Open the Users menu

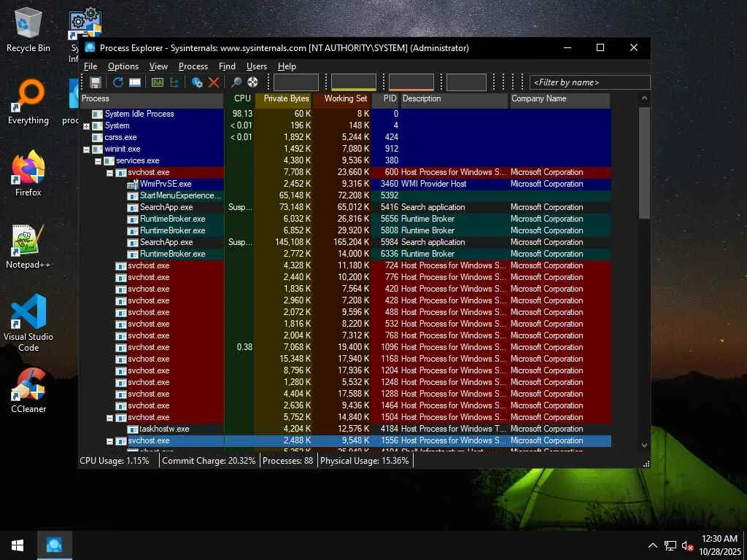pos(256,66)
